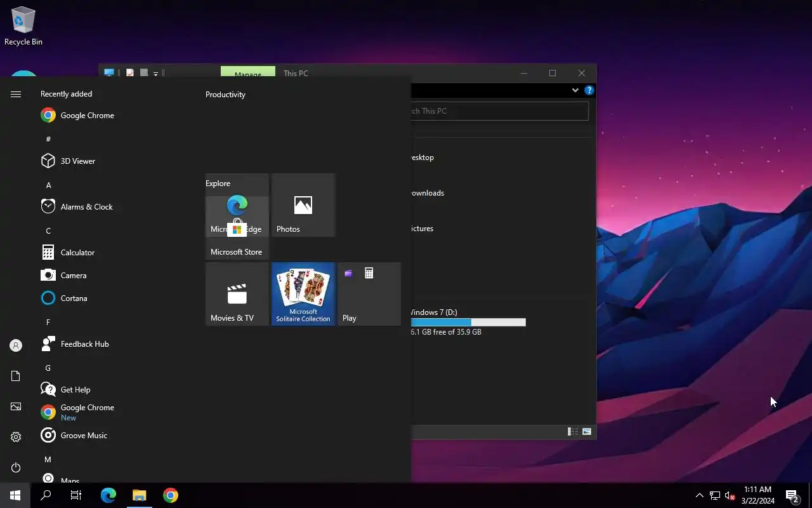Screen dimensions: 812x508
Task: Open the Photos tile
Action: [303, 205]
